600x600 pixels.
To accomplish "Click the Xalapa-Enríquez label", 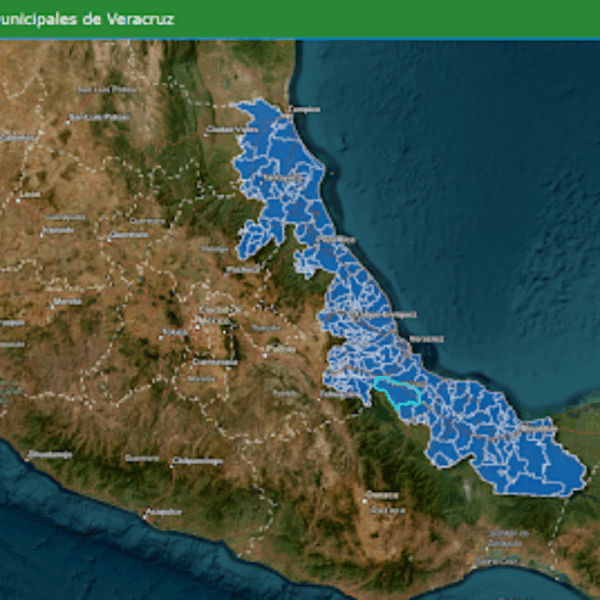I will tap(386, 314).
